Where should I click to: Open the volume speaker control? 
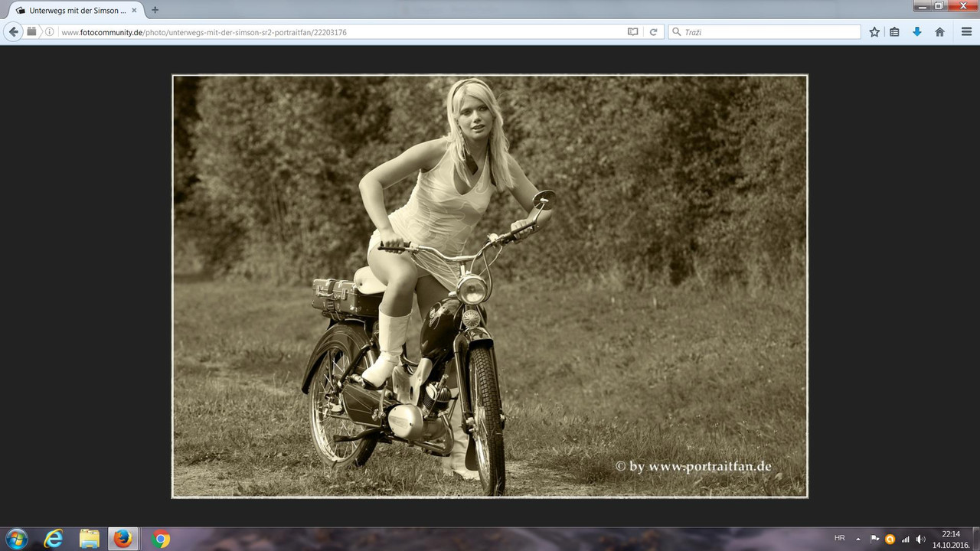pos(920,539)
